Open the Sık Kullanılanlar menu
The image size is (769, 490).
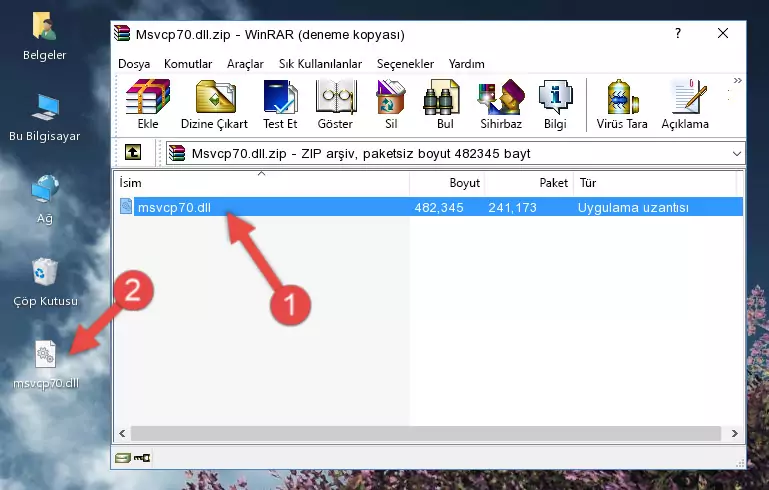click(x=320, y=64)
